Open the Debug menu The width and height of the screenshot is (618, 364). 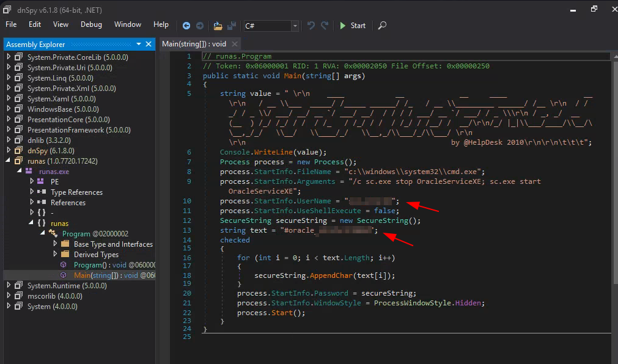click(91, 24)
